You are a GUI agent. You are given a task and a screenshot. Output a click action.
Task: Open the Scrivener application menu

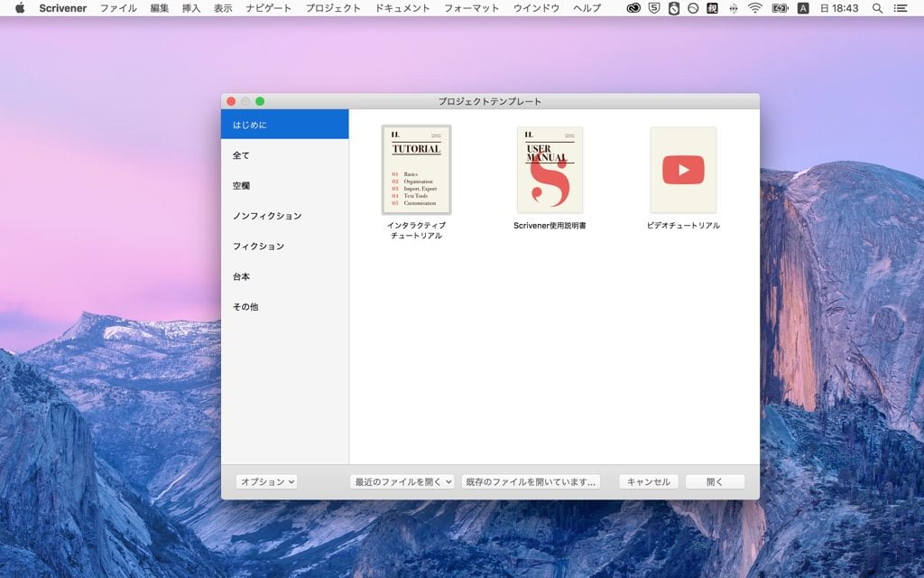coord(62,8)
